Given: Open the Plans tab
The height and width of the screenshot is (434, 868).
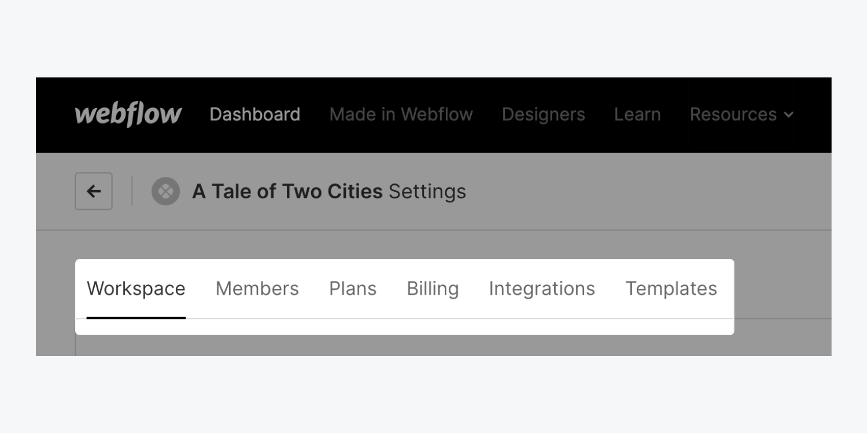Looking at the screenshot, I should point(353,288).
